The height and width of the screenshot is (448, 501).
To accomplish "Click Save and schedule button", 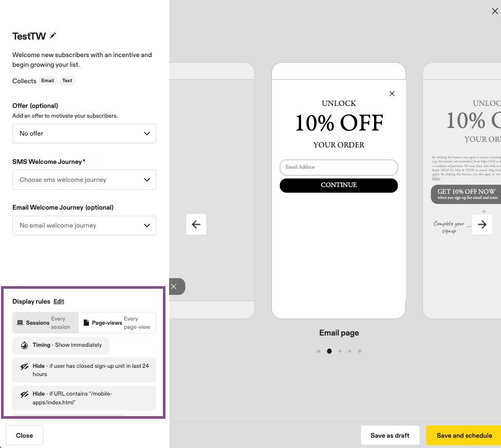I will (464, 436).
